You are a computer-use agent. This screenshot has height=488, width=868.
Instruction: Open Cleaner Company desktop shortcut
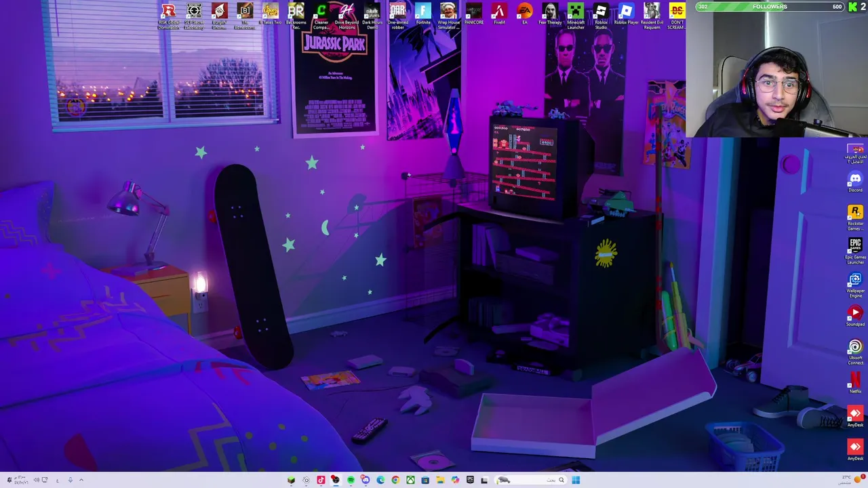[321, 16]
